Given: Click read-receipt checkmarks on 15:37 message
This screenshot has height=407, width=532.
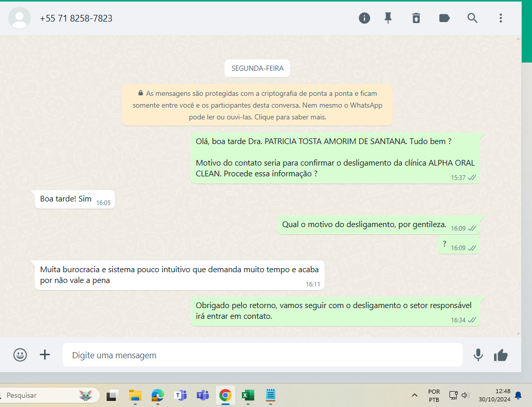Looking at the screenshot, I should tap(472, 177).
